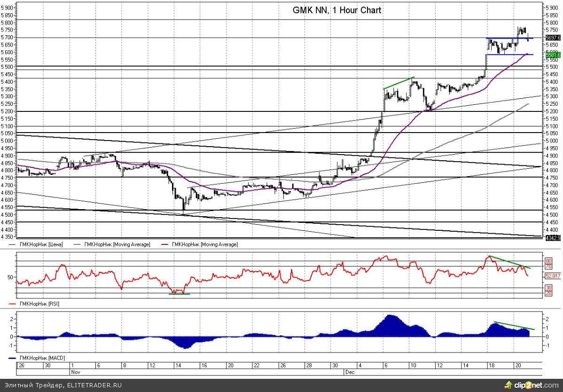Click the clip2net.com logo icon
Screen dimensions: 563x392
click(508, 385)
